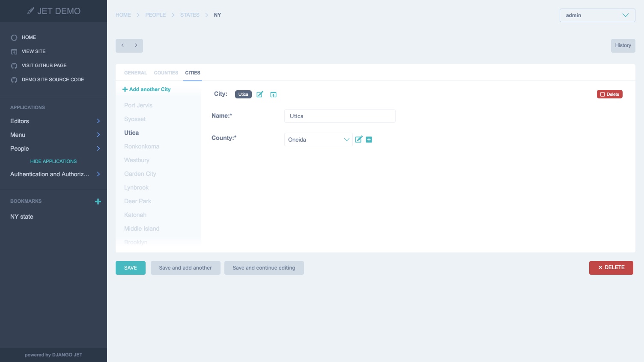Open the admin user dropdown
This screenshot has width=644, height=362.
tap(597, 15)
